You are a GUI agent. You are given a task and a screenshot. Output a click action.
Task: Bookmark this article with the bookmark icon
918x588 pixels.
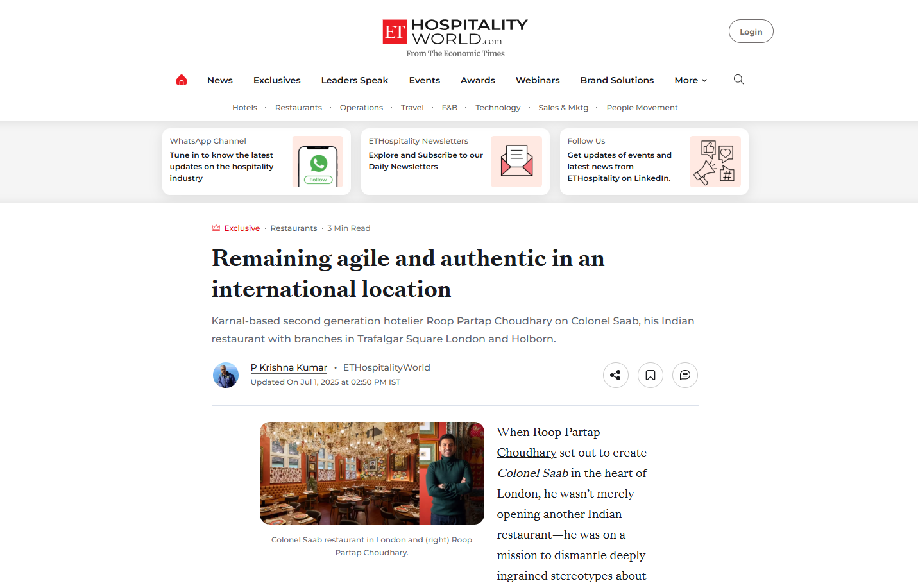coord(650,375)
